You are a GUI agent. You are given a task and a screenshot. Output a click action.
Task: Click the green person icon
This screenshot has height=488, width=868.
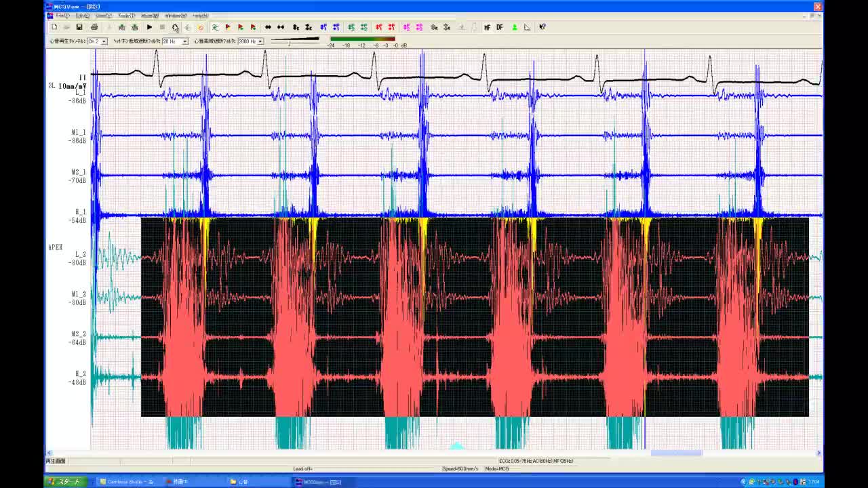click(514, 27)
